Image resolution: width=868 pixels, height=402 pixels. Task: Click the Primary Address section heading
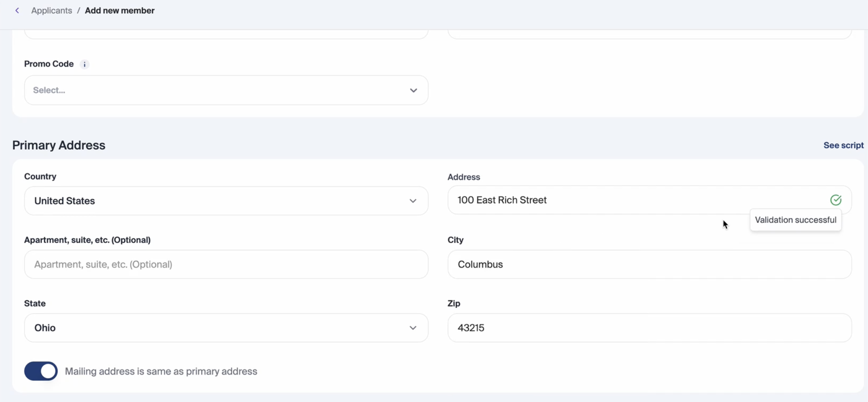tap(59, 145)
